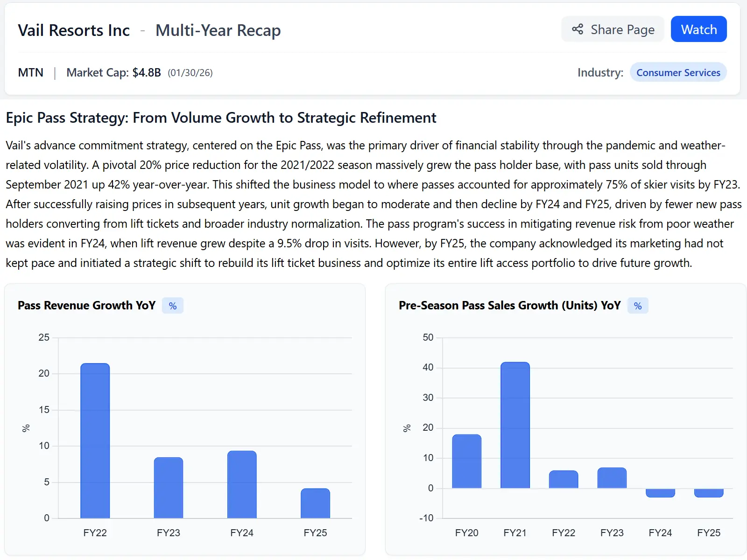Expand the Multi-Year Recap section

click(218, 30)
